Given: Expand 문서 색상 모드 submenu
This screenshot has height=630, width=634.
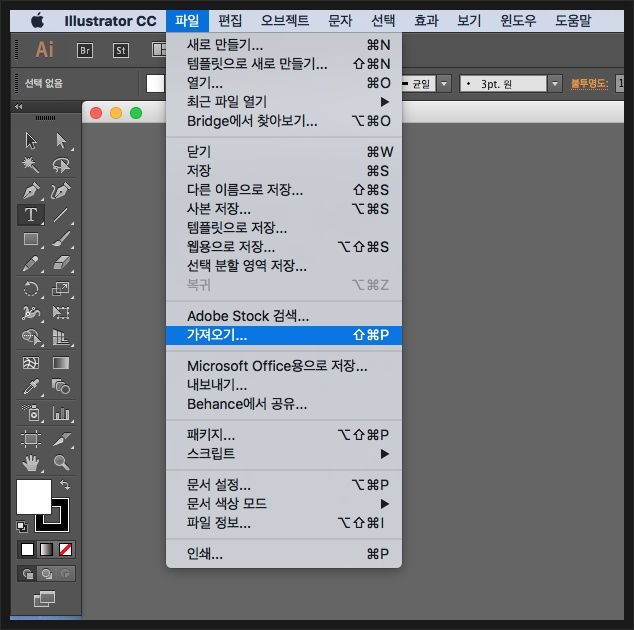Looking at the screenshot, I should click(x=284, y=504).
